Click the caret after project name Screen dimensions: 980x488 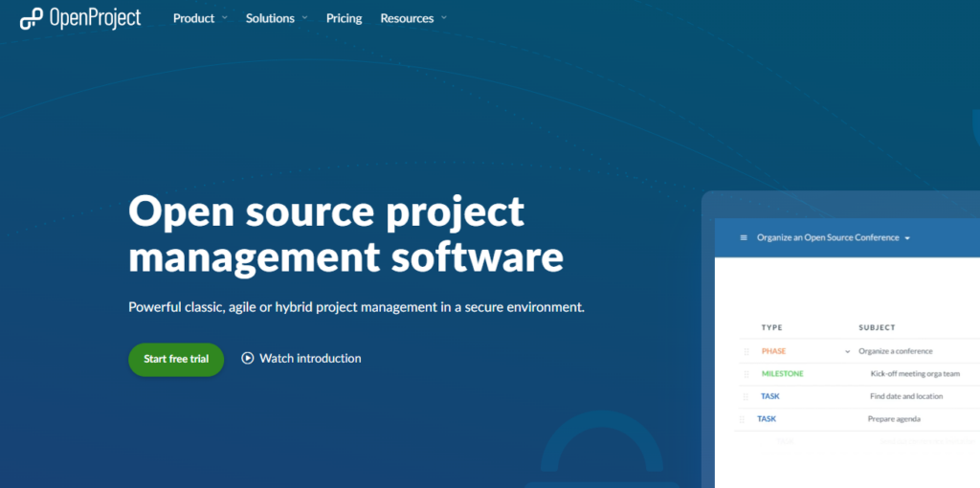[x=907, y=238]
